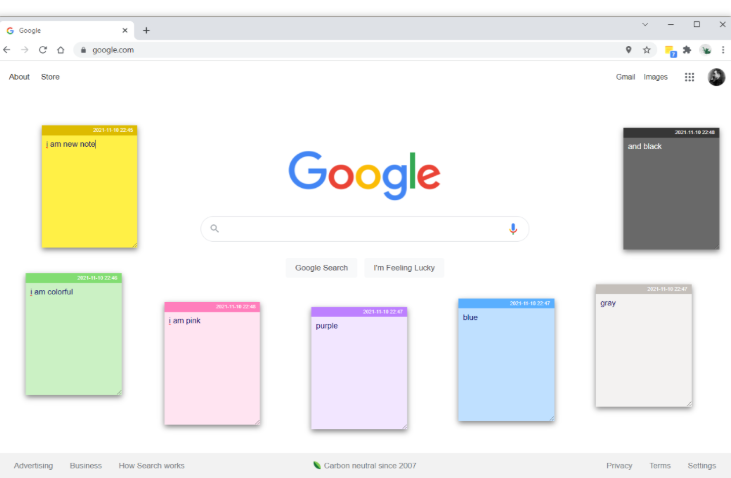Focus the Google search field
The height and width of the screenshot is (478, 731).
click(x=365, y=229)
